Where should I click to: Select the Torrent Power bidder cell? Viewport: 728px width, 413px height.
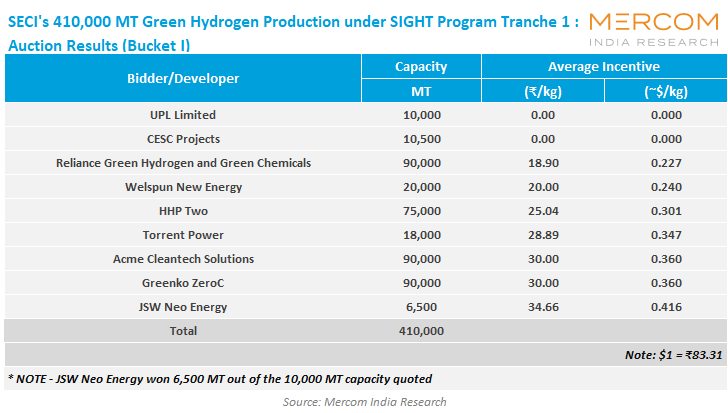pos(183,235)
